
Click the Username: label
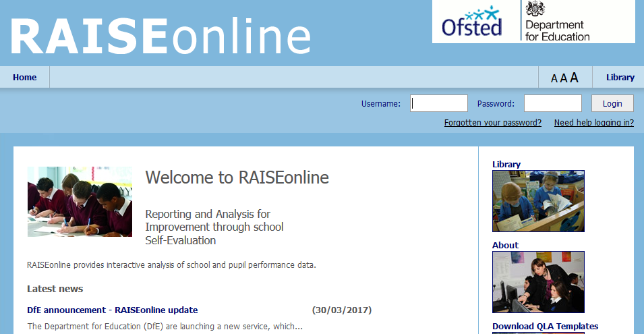pos(381,104)
